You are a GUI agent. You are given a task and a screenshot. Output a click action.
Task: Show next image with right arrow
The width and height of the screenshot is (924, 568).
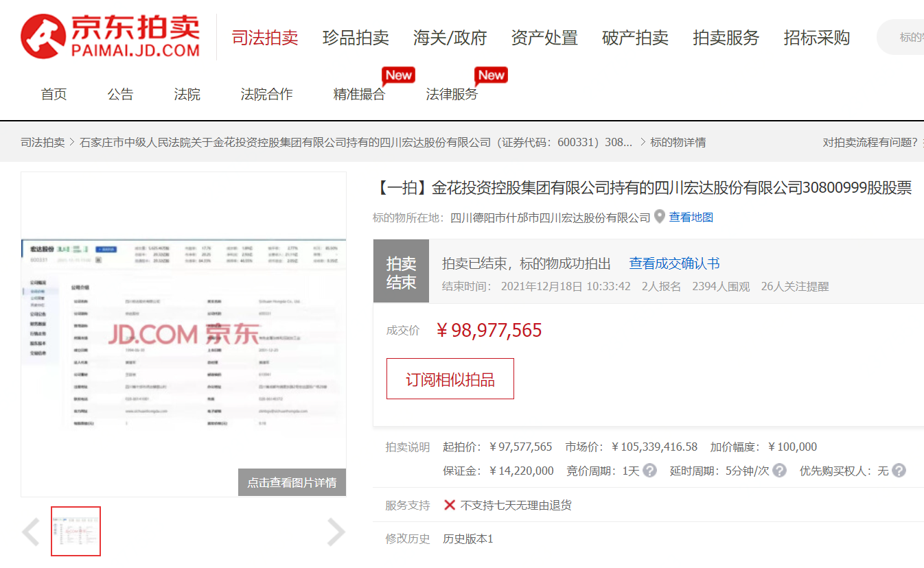[x=336, y=532]
